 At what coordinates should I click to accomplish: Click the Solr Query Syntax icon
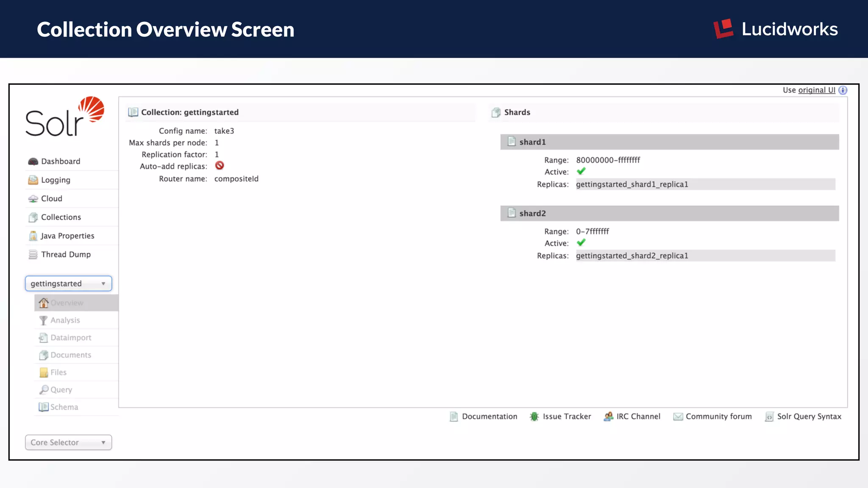tap(769, 417)
